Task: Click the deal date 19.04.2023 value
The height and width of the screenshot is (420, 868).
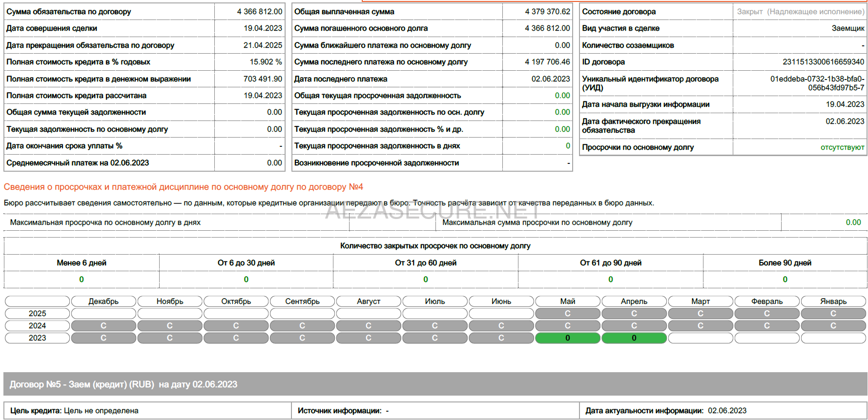Action: (263, 28)
